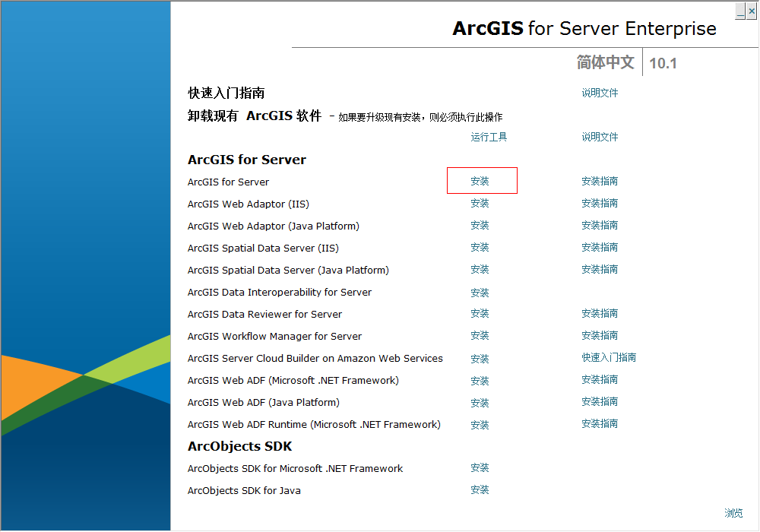Click 安装 for ArcObjects SDK for Java
The height and width of the screenshot is (532, 760).
coord(480,490)
